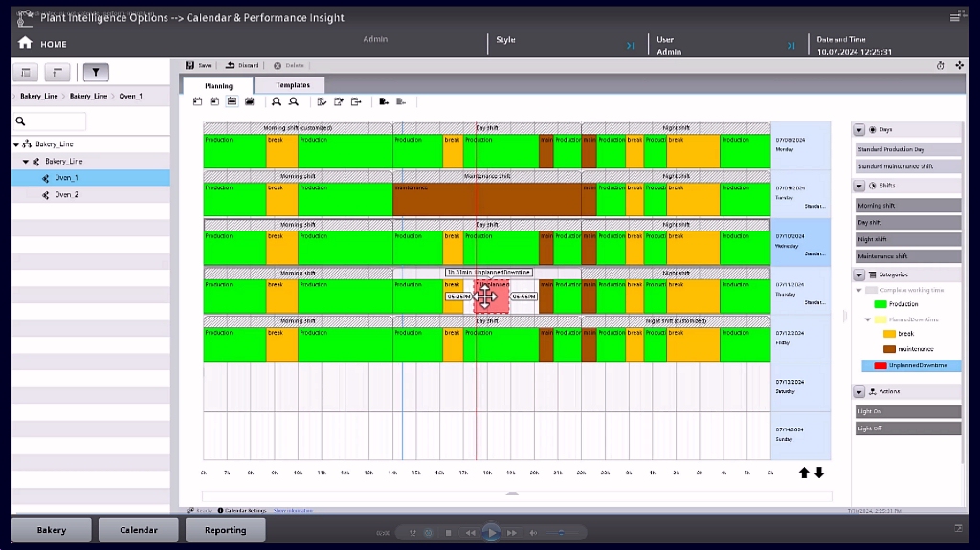Viewport: 980px width, 550px height.
Task: Switch to the Templates tab
Action: coord(293,85)
